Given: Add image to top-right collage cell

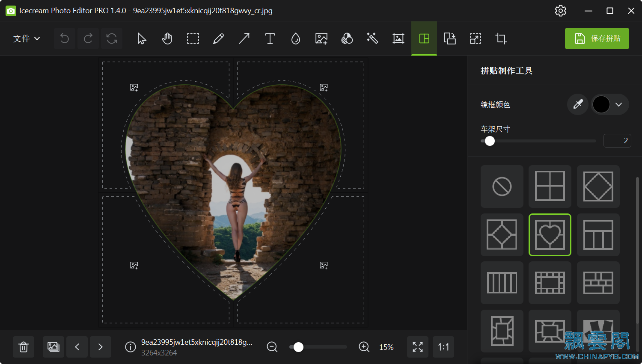Looking at the screenshot, I should (x=324, y=87).
